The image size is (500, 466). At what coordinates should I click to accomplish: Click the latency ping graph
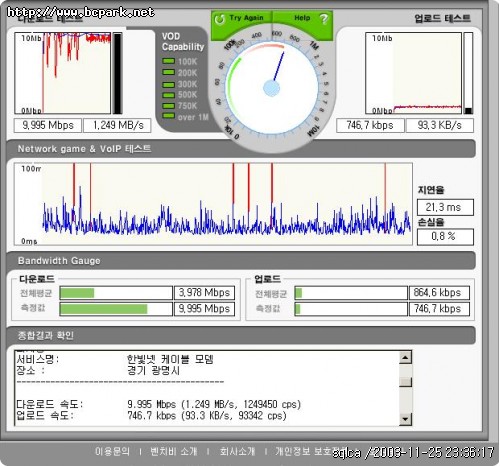[213, 204]
